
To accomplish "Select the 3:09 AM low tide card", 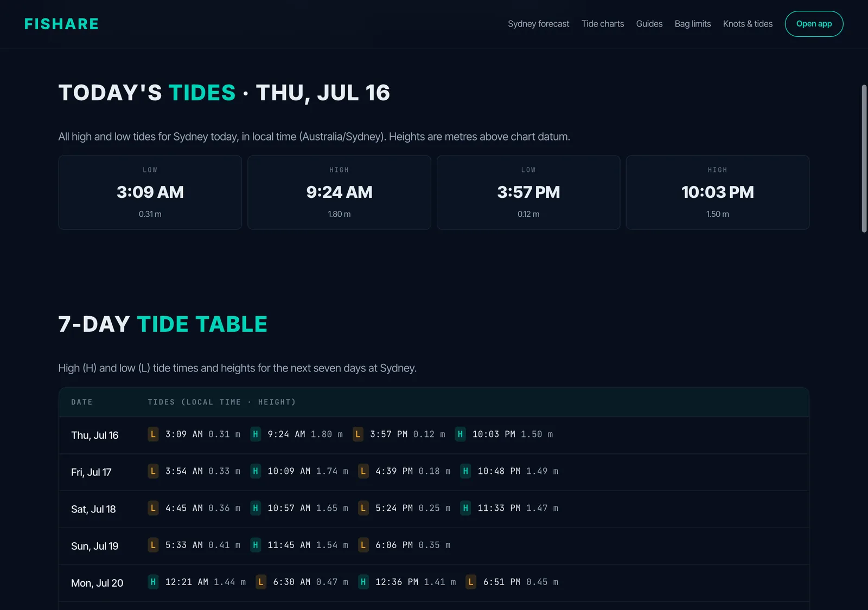I will [150, 192].
